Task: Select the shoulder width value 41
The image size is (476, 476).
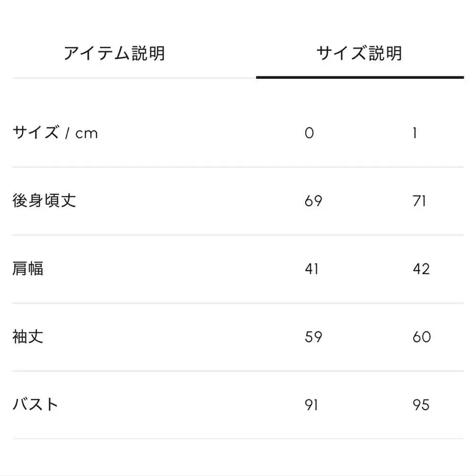Action: pyautogui.click(x=312, y=269)
